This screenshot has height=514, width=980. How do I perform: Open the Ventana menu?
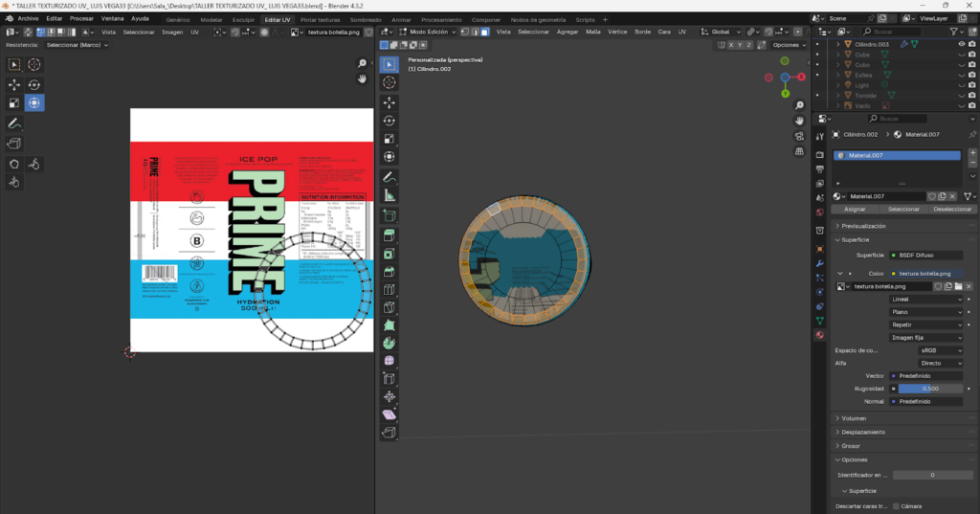click(113, 19)
